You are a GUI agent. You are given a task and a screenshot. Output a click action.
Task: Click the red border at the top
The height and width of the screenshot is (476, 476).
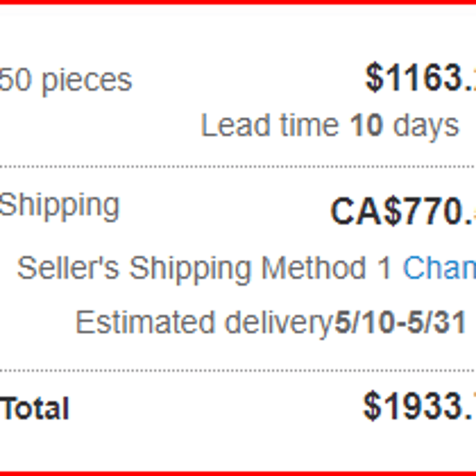[238, 2]
